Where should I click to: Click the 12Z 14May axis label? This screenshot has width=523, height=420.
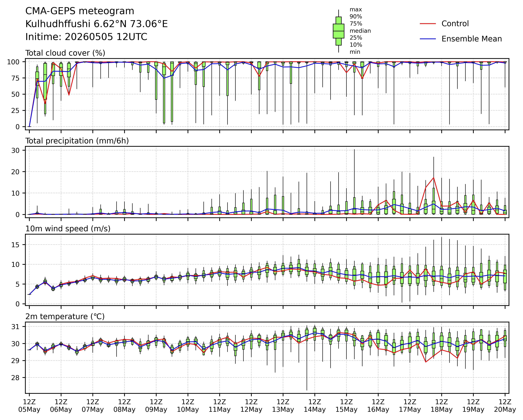[315, 406]
